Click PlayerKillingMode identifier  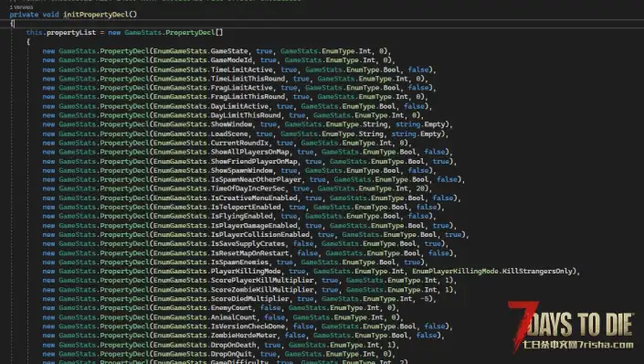(x=246, y=271)
